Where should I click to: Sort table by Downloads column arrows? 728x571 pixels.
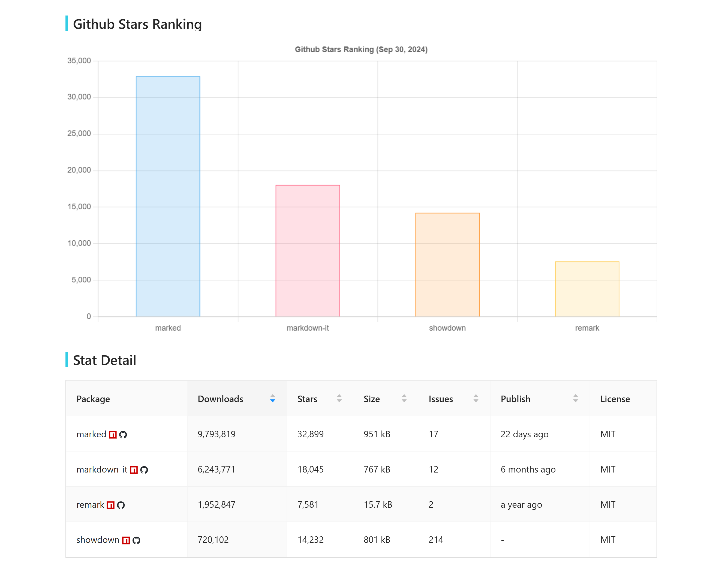click(x=273, y=399)
